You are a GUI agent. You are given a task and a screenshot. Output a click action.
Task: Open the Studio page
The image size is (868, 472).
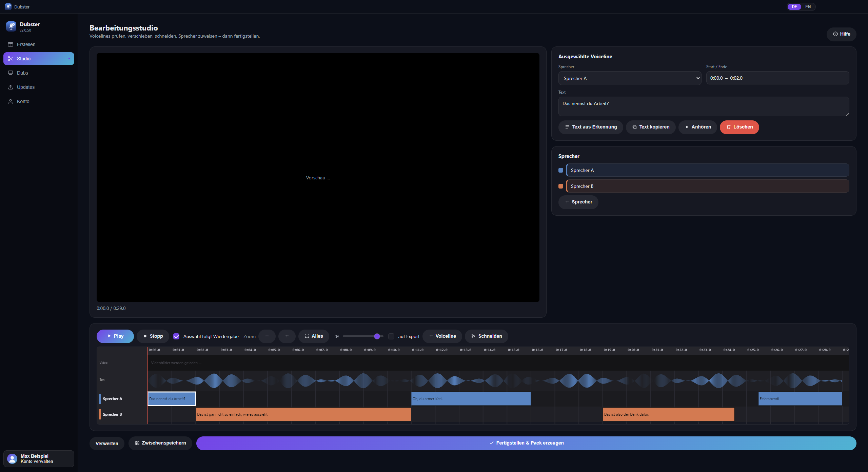[x=39, y=59]
